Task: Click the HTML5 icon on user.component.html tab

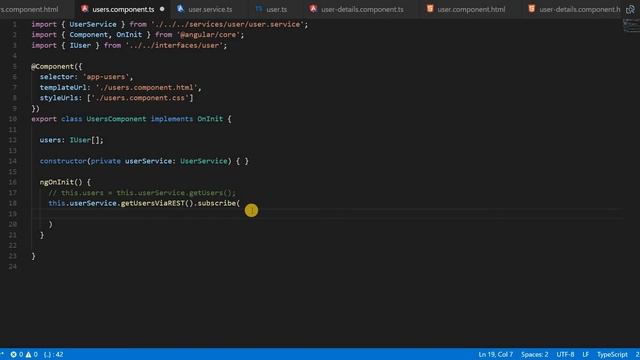Action: pyautogui.click(x=430, y=9)
